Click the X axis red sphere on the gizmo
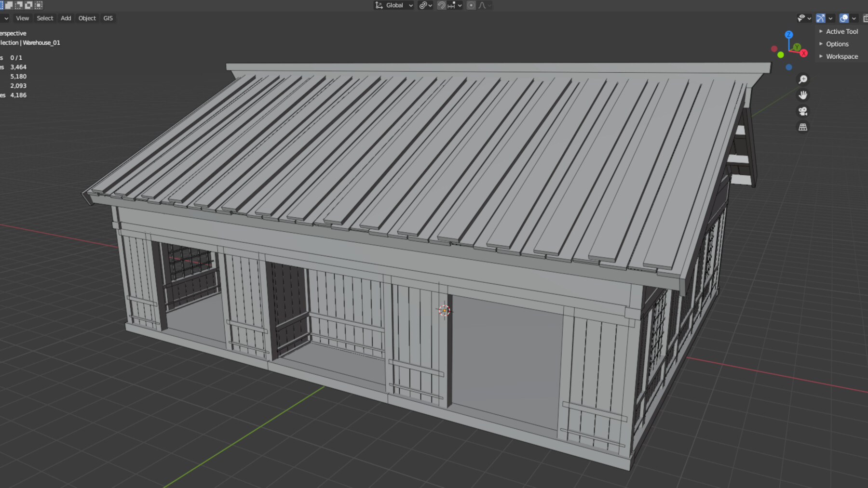Viewport: 868px width, 488px height. click(803, 53)
